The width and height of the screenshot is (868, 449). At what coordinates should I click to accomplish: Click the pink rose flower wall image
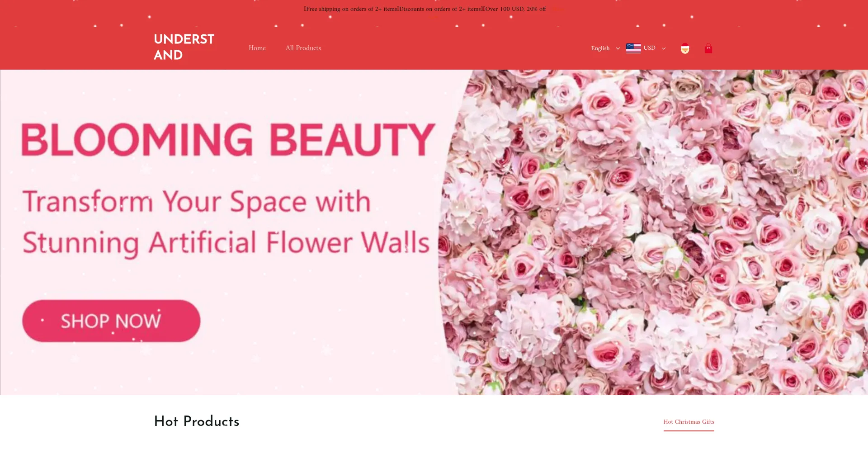[x=653, y=232]
